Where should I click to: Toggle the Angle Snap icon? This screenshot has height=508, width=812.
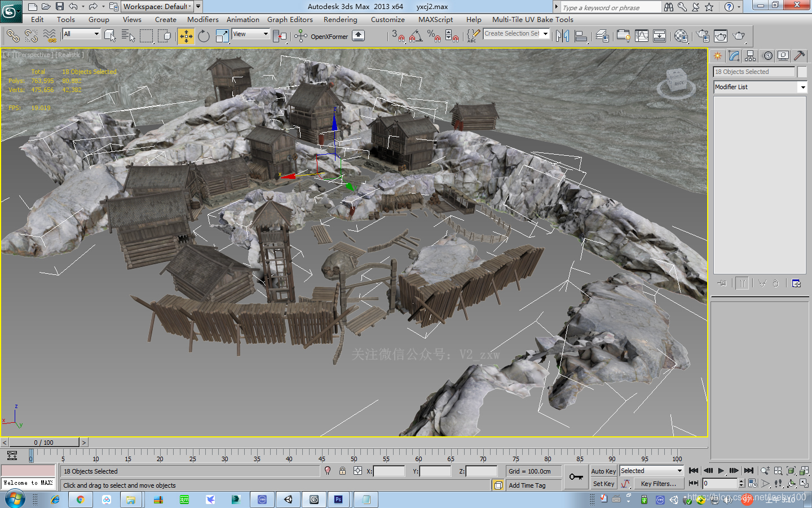416,36
